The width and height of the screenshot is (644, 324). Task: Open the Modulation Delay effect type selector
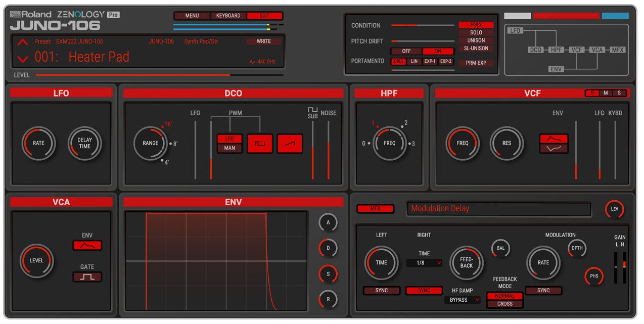click(x=499, y=209)
